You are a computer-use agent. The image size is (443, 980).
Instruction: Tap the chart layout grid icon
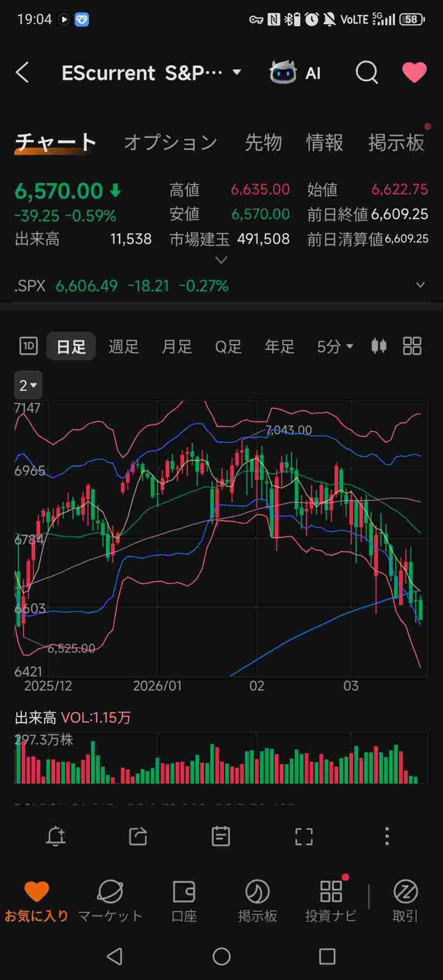(412, 346)
